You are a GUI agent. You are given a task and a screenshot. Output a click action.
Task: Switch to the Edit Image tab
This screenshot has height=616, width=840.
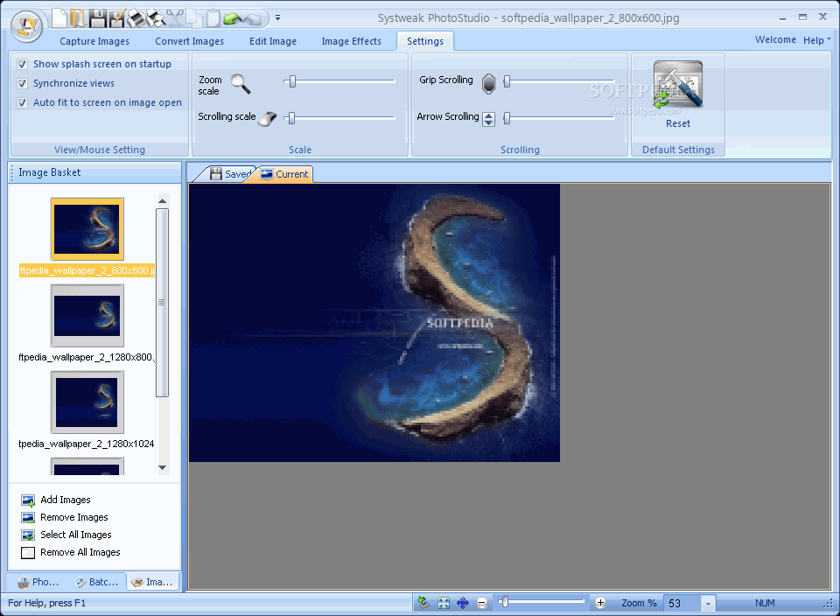click(x=273, y=41)
